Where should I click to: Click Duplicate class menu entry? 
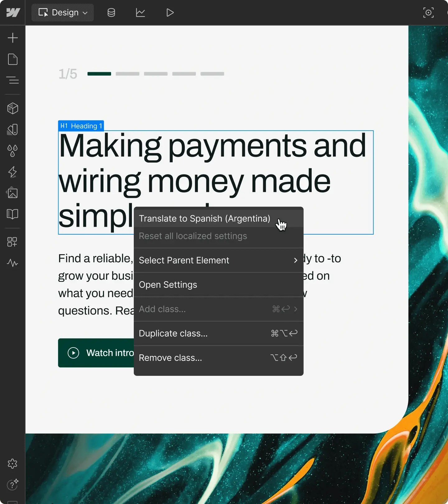(x=173, y=334)
